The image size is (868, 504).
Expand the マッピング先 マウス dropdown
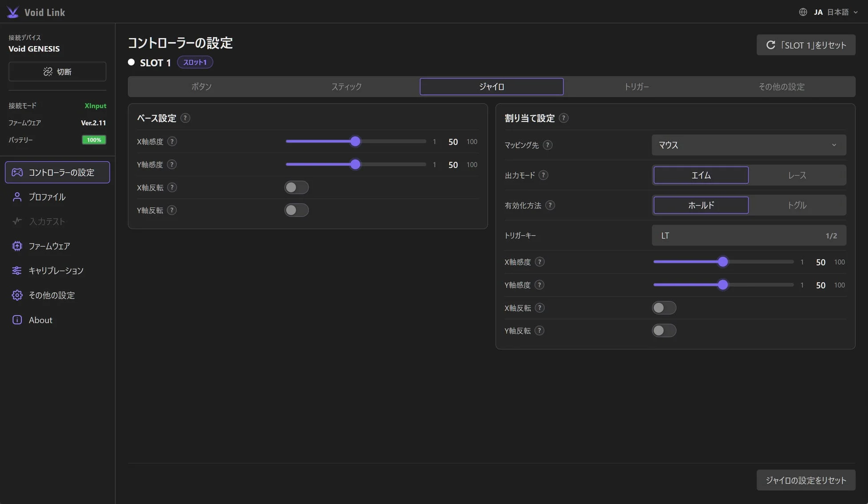pos(749,145)
